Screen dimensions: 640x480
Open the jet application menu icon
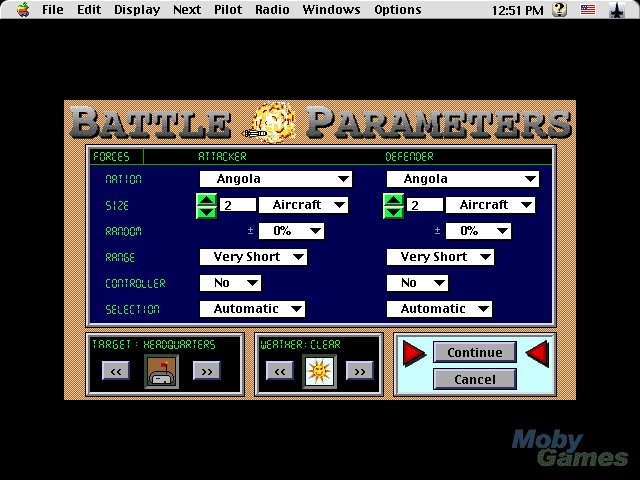[x=617, y=10]
